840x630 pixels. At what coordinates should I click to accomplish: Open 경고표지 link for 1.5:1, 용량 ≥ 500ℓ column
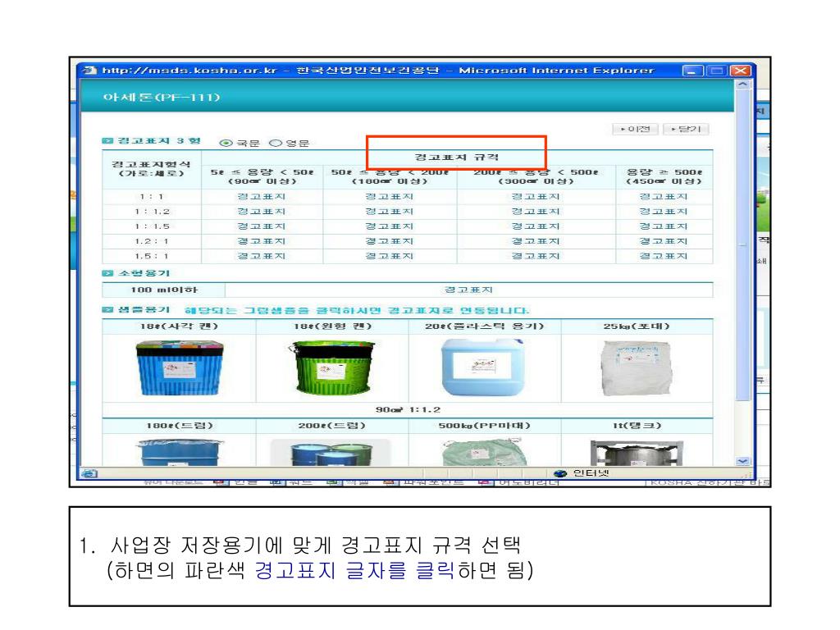[664, 257]
